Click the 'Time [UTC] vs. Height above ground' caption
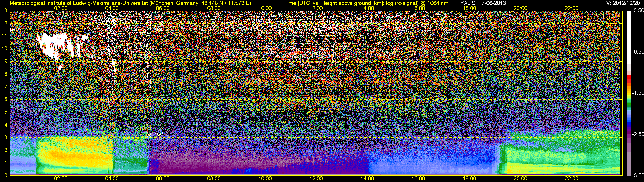This screenshot has height=182, width=644. coord(366,3)
